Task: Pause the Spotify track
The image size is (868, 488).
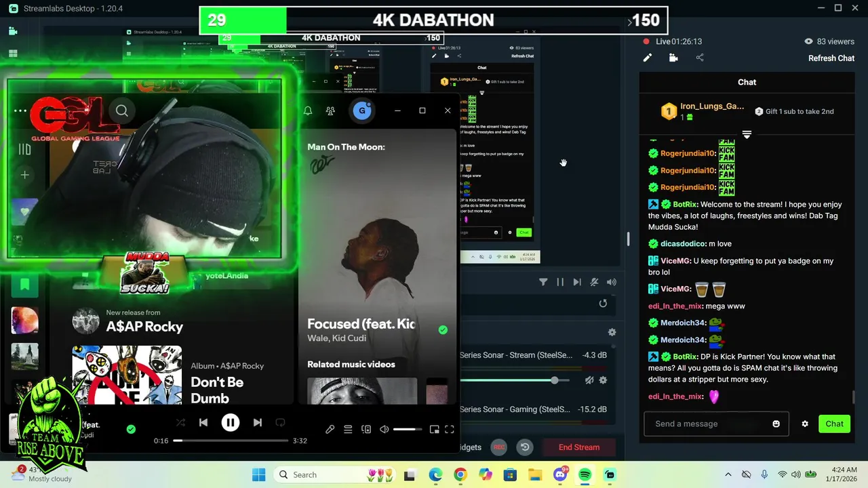Action: pyautogui.click(x=230, y=422)
